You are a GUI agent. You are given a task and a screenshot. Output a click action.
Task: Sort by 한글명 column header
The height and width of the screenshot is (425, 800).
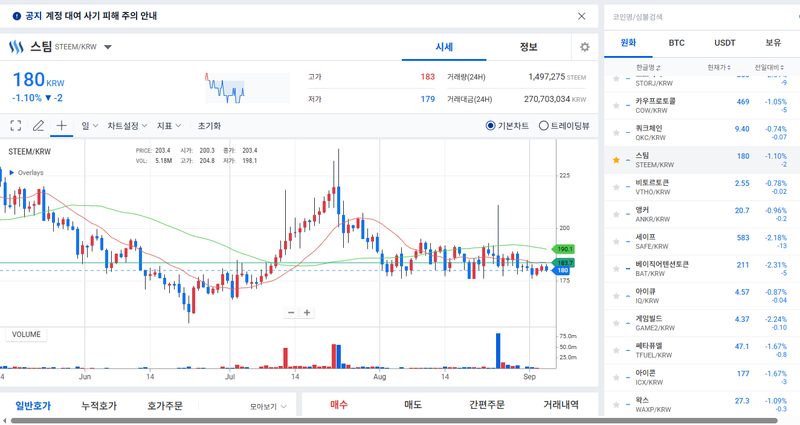point(648,67)
